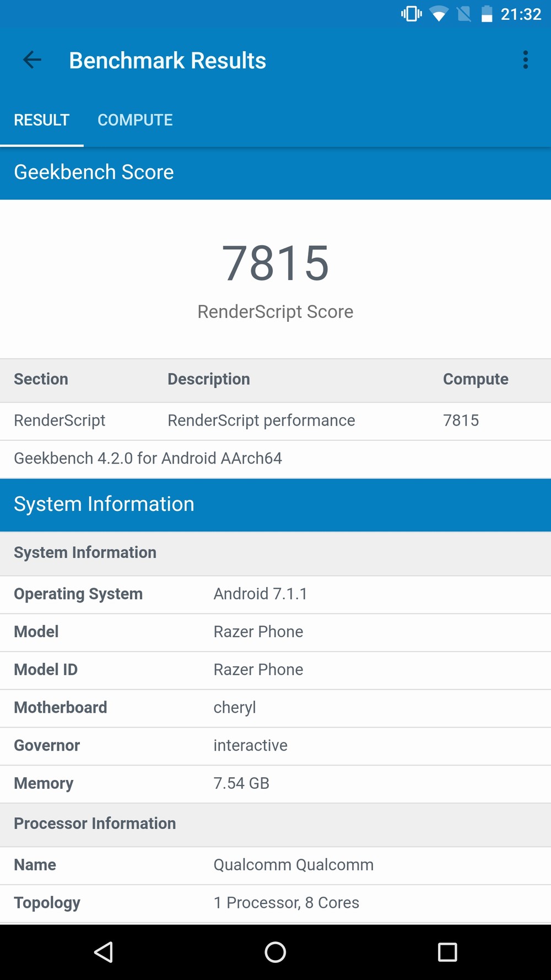
Task: Tap the Wi-Fi status icon
Action: (x=439, y=14)
